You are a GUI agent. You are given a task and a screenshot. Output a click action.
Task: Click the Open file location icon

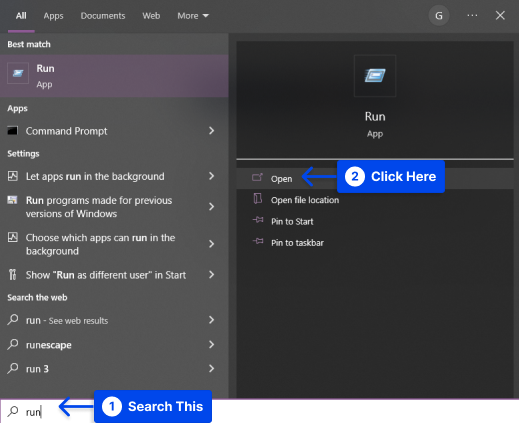(x=258, y=199)
